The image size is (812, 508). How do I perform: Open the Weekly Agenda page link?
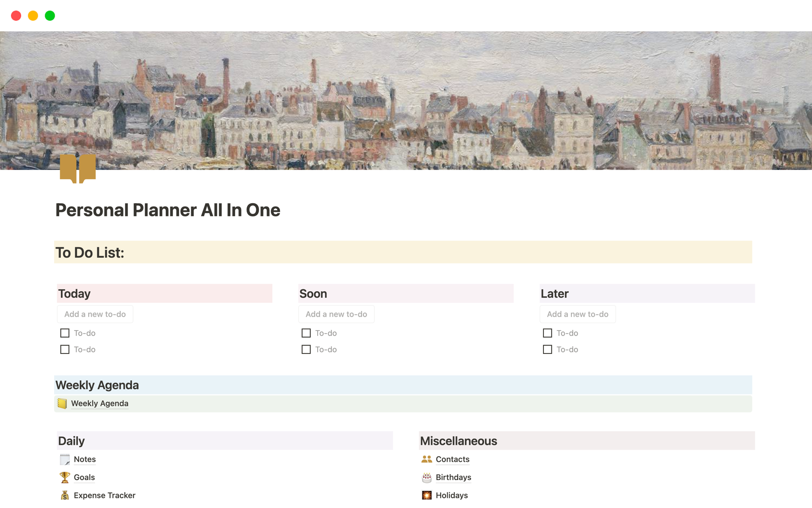(100, 403)
